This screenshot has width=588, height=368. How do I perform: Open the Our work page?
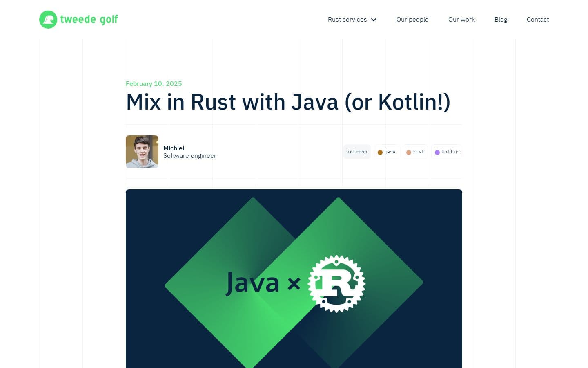point(461,20)
